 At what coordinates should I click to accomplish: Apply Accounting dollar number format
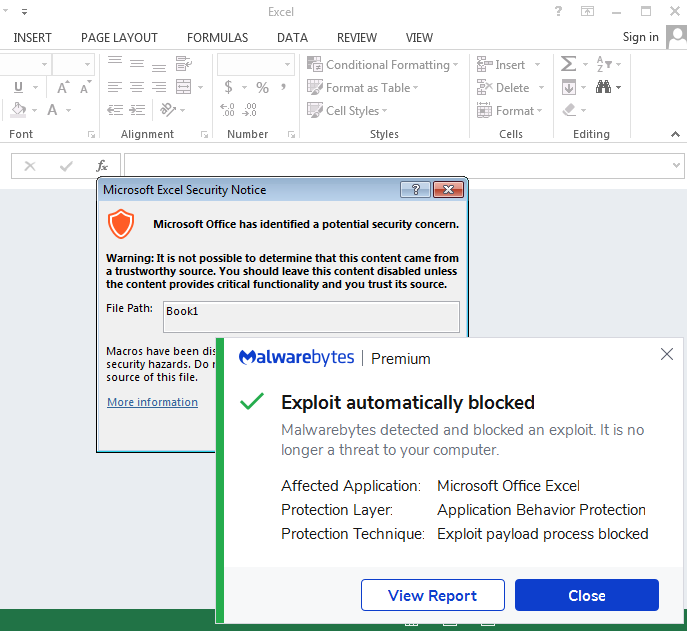click(x=228, y=87)
